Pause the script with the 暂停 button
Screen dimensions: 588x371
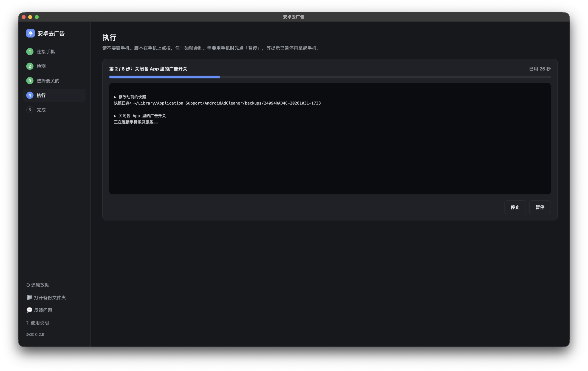[x=540, y=207]
